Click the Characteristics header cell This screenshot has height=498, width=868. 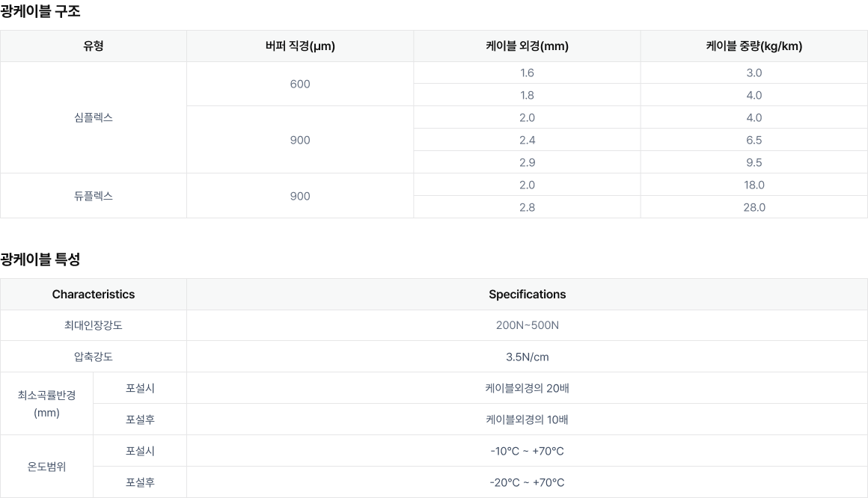click(x=93, y=295)
